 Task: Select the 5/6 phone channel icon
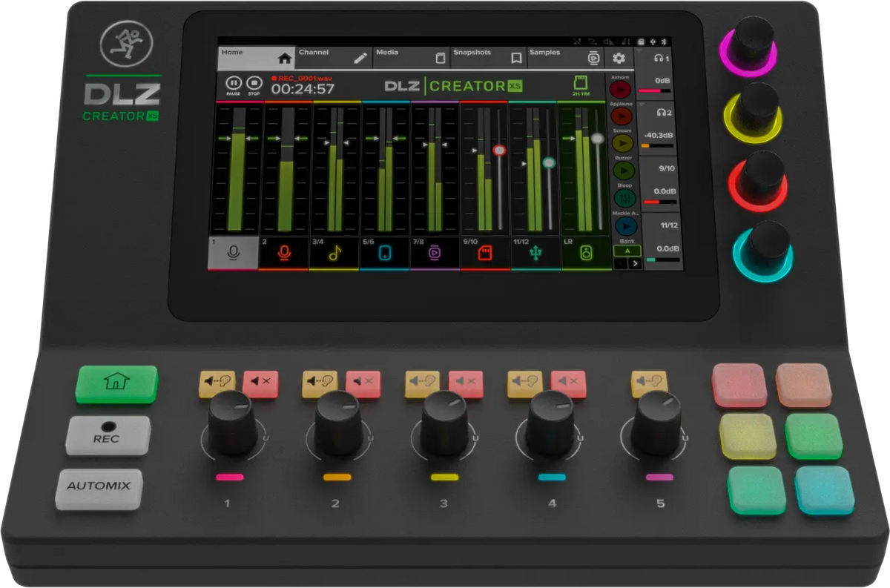point(385,253)
